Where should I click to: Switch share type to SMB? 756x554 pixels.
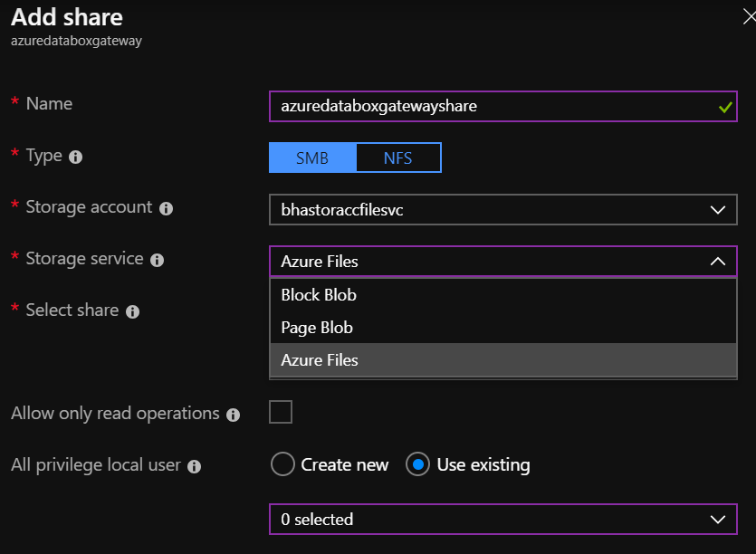coord(312,158)
